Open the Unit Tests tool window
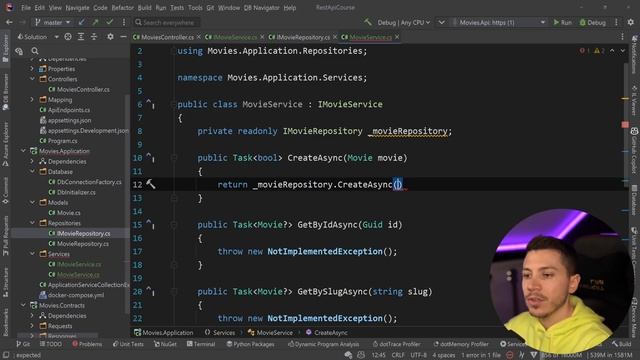The height and width of the screenshot is (360, 640). coord(128,344)
